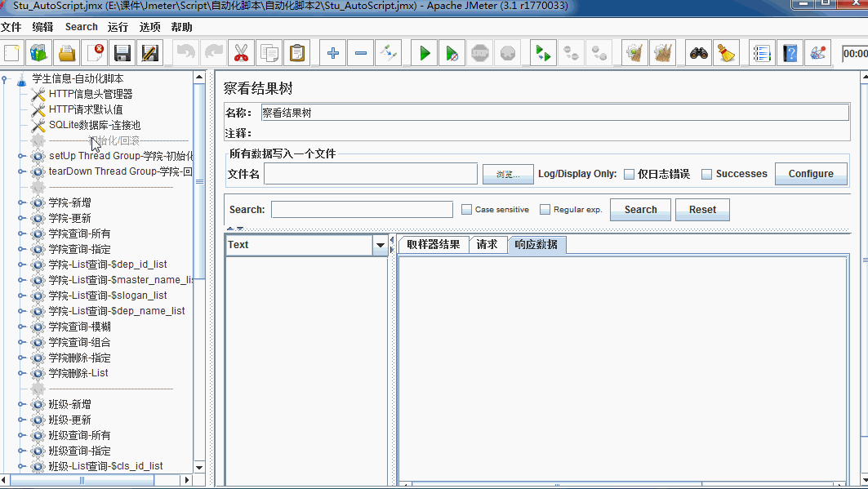Click the Copy icon
Viewport: 868px width, 489px height.
point(269,53)
